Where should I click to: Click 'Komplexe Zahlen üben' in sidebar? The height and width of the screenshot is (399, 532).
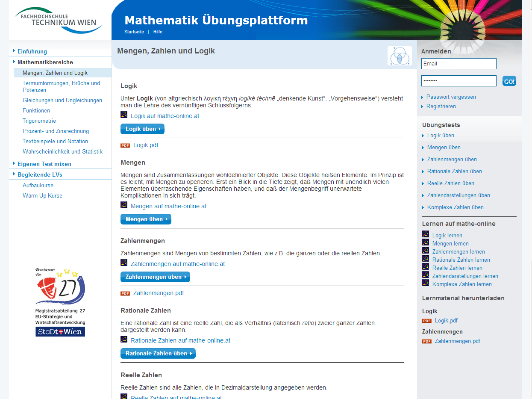pyautogui.click(x=456, y=207)
